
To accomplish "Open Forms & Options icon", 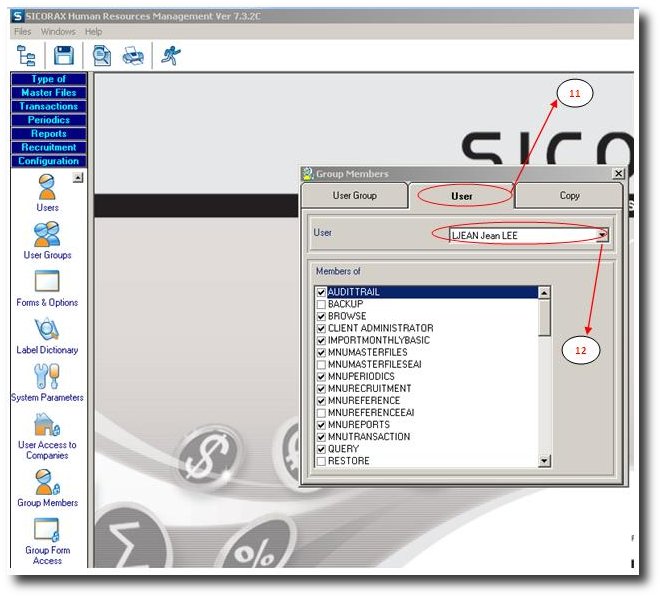I will point(47,282).
